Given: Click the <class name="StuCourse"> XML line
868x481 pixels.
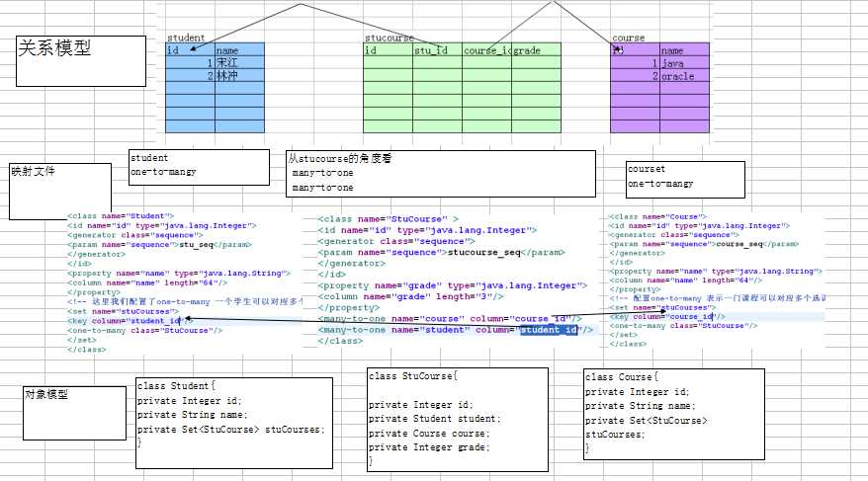Looking at the screenshot, I should tap(389, 219).
